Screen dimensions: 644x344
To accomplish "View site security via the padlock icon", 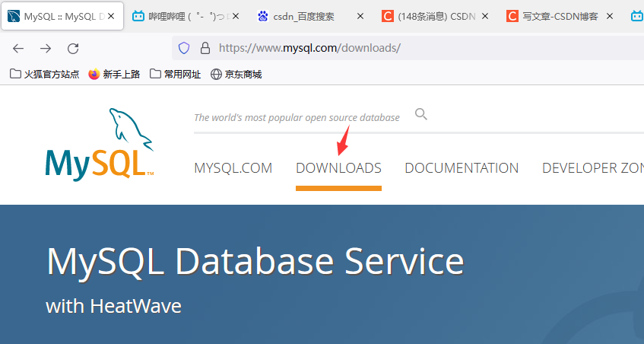I will click(x=205, y=48).
